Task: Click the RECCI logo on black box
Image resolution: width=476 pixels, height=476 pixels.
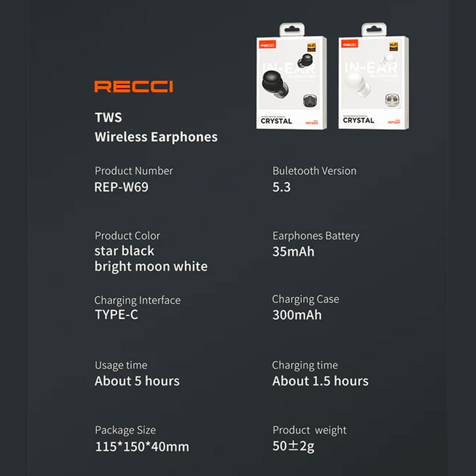Action: [267, 45]
